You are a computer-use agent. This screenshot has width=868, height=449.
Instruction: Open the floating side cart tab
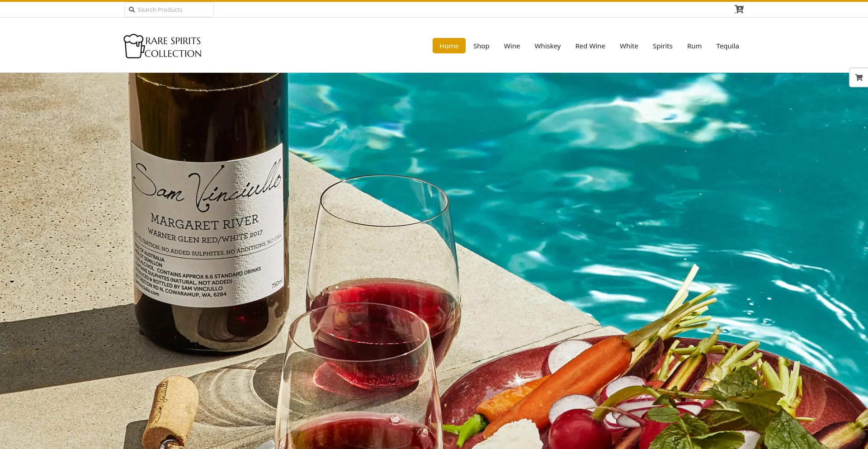pos(859,77)
